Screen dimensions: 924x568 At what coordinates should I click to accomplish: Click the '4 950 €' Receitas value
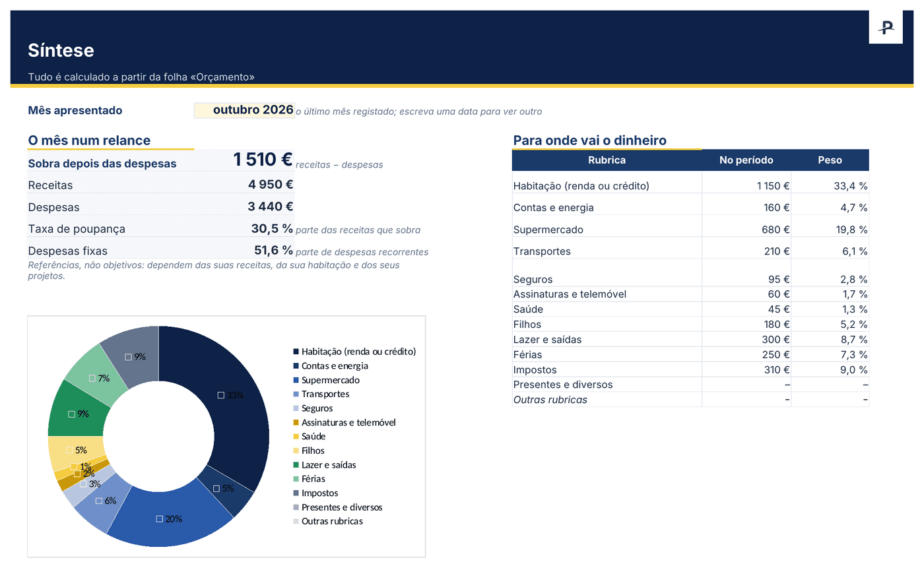pyautogui.click(x=271, y=185)
